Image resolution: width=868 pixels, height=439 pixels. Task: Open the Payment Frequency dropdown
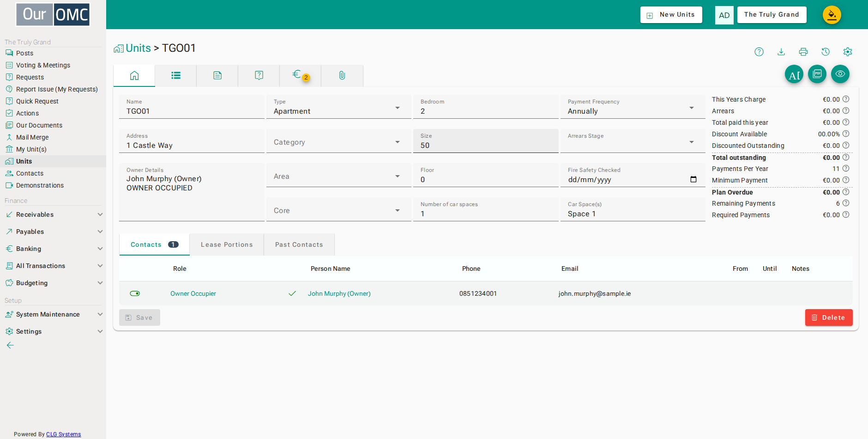[633, 107]
